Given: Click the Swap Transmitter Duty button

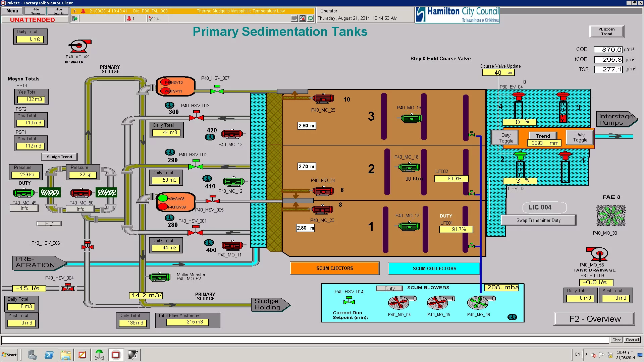Looking at the screenshot, I should [x=538, y=220].
